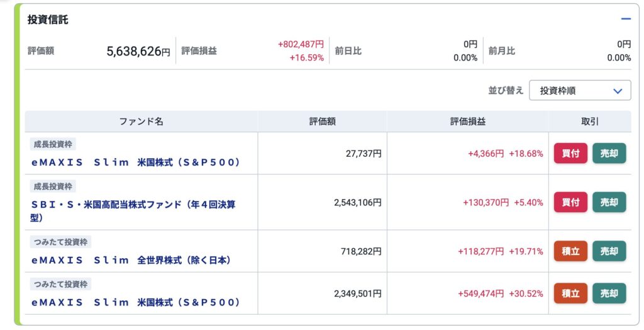Click 積立 for eMAXIS Slim 全世界株式
This screenshot has height=330, width=644.
tap(570, 251)
